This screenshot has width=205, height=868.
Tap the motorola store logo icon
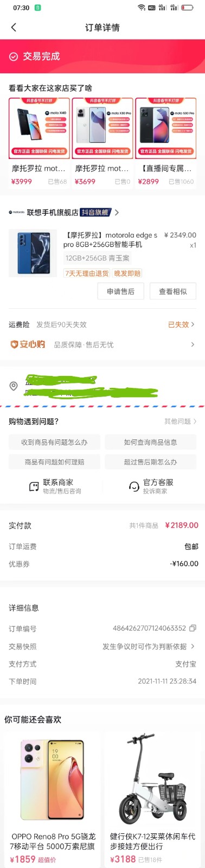point(17,212)
